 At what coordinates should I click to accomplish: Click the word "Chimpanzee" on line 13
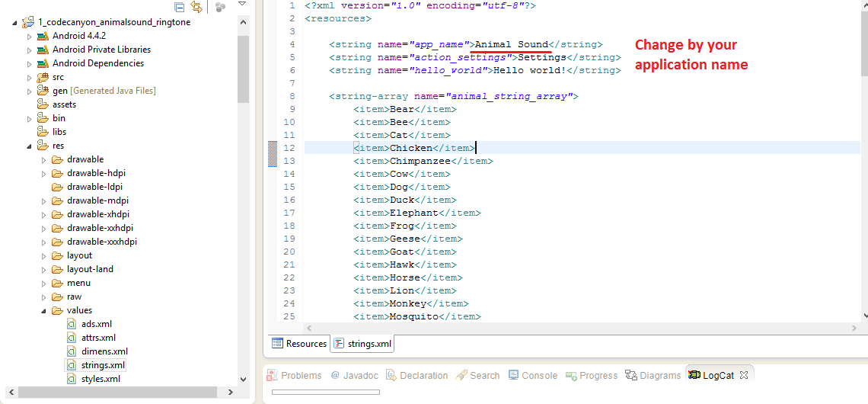point(420,162)
